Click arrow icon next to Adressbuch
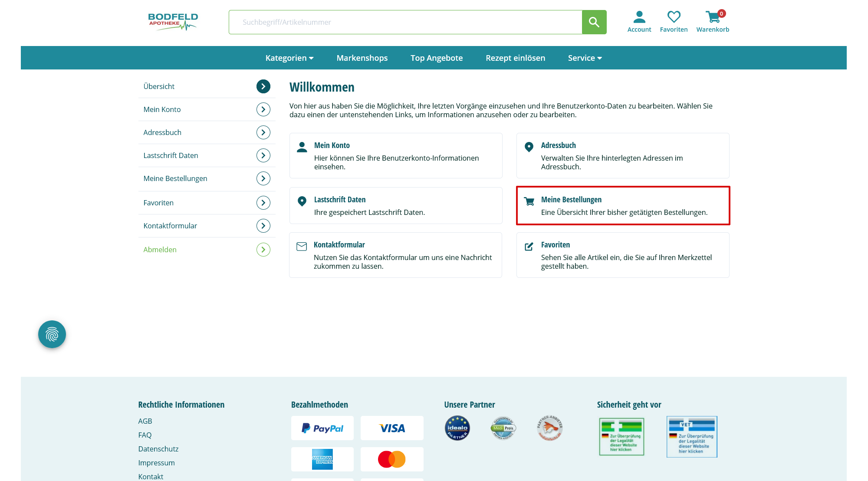This screenshot has width=868, height=481. [x=263, y=132]
